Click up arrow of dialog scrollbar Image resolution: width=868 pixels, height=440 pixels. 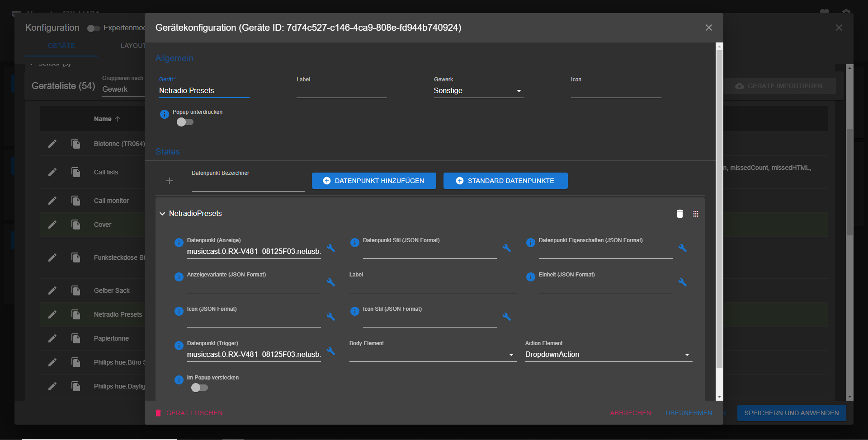(719, 47)
